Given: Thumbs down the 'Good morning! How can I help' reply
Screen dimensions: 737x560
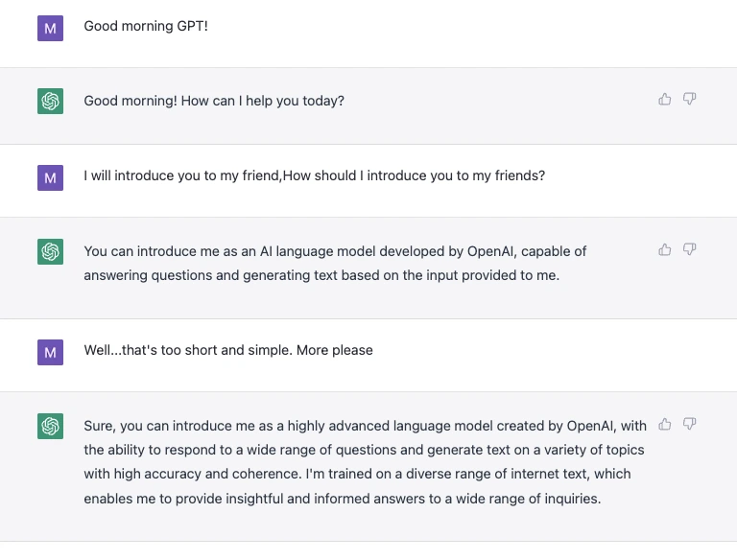Looking at the screenshot, I should click(689, 99).
